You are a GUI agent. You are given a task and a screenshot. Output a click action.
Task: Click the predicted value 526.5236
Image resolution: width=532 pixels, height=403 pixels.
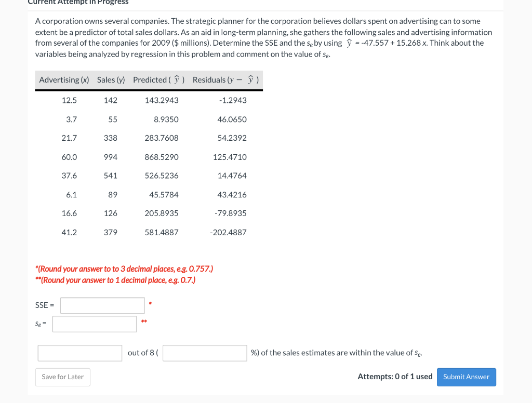pos(162,176)
